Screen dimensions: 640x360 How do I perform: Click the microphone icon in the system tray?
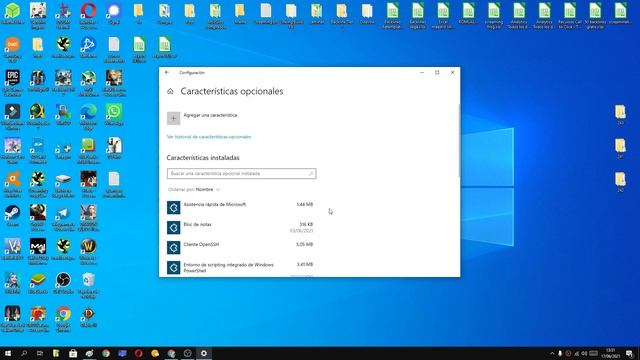(560, 353)
